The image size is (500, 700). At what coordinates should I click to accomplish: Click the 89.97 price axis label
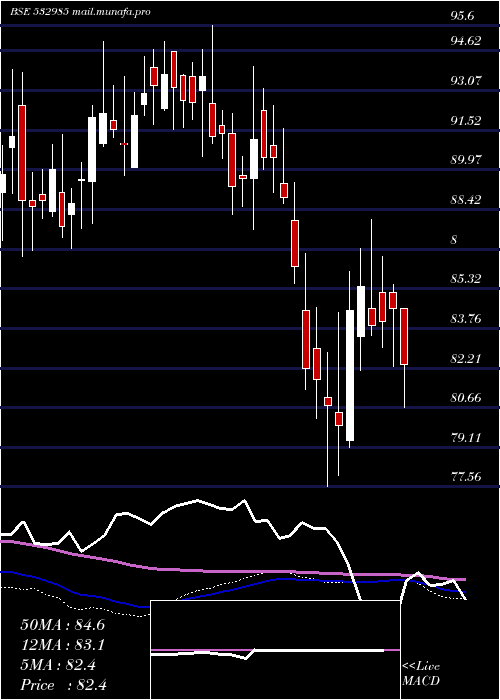466,160
